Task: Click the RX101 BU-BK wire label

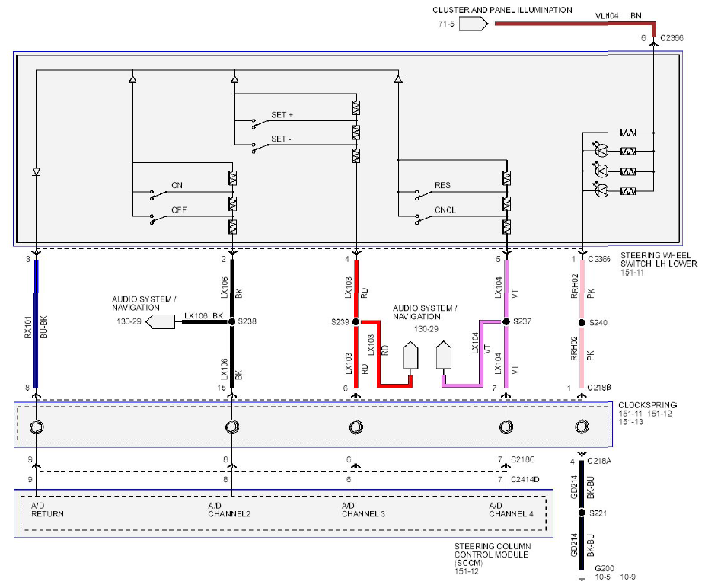Action: (36, 327)
